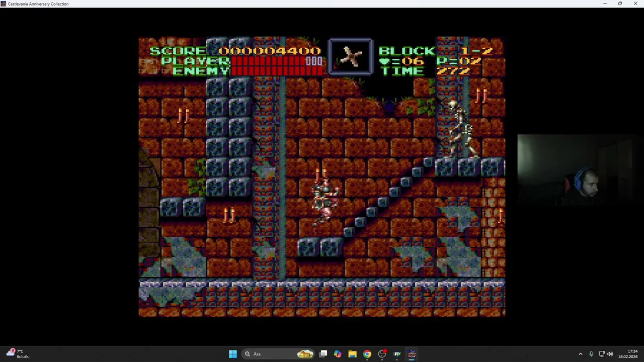Open the Windows Start menu
The height and width of the screenshot is (362, 644).
[233, 354]
